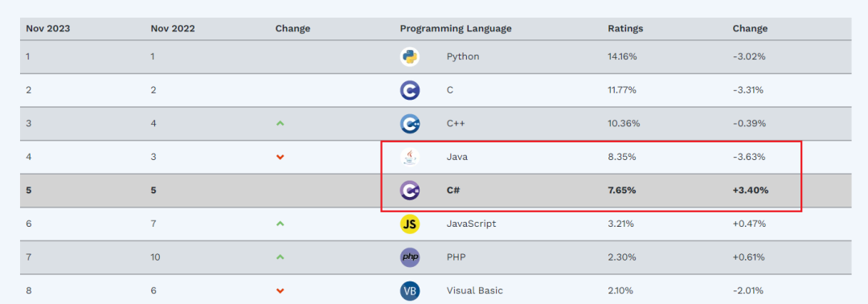Click the yellow JS JavaScript icon
The height and width of the screenshot is (304, 868).
pos(410,224)
